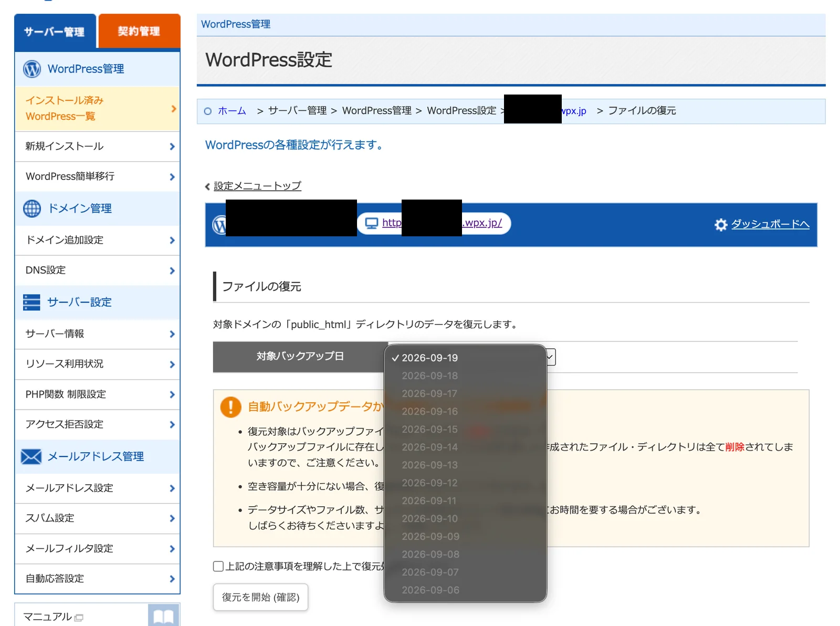
Task: Click the book icon next to マニュアル
Action: 163,615
